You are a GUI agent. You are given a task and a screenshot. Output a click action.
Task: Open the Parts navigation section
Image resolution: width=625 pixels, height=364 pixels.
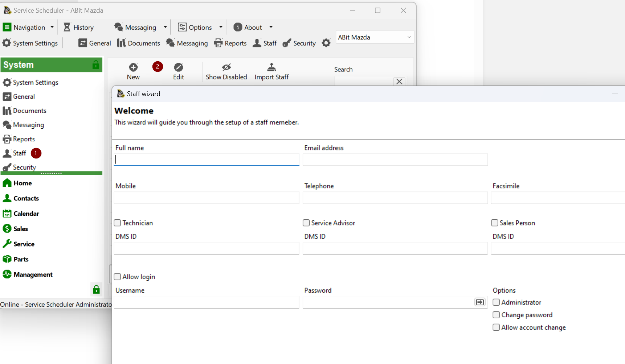[x=16, y=259]
